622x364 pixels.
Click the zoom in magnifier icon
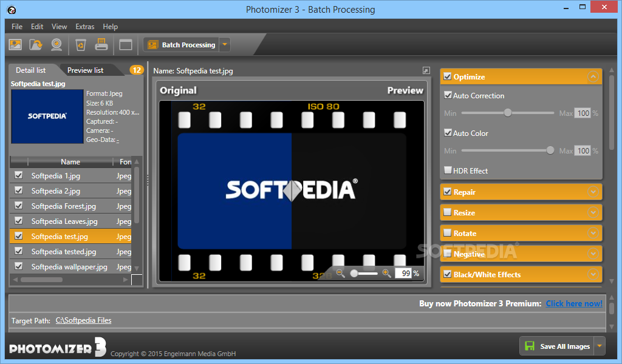click(386, 273)
